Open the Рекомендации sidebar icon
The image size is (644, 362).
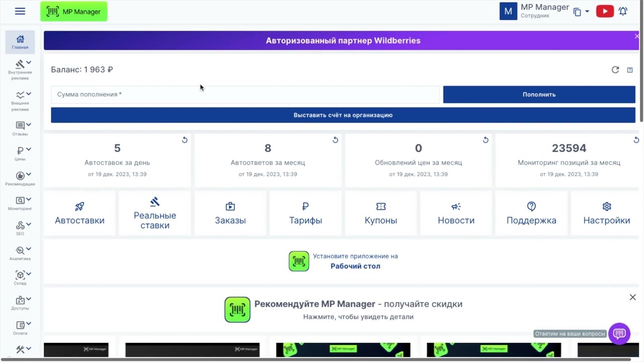coord(20,175)
